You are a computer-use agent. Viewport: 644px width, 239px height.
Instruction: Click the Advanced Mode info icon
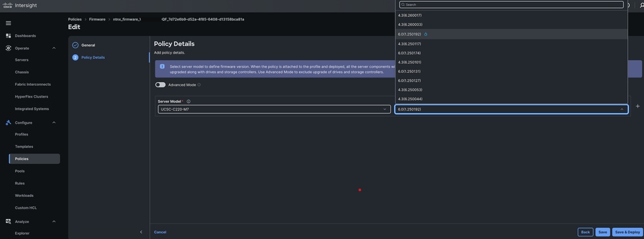199,85
